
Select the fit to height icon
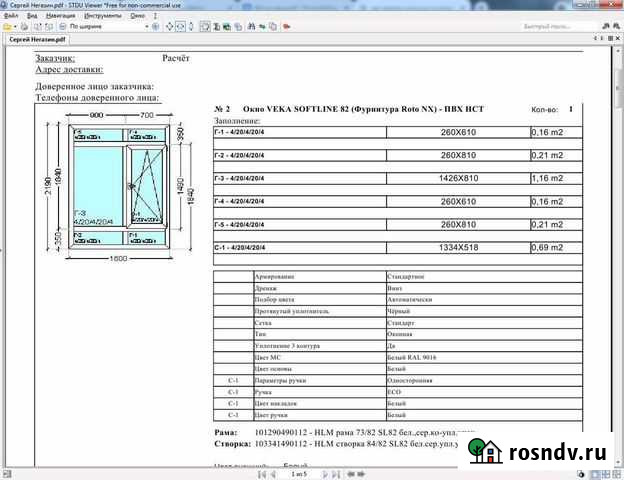(191, 27)
